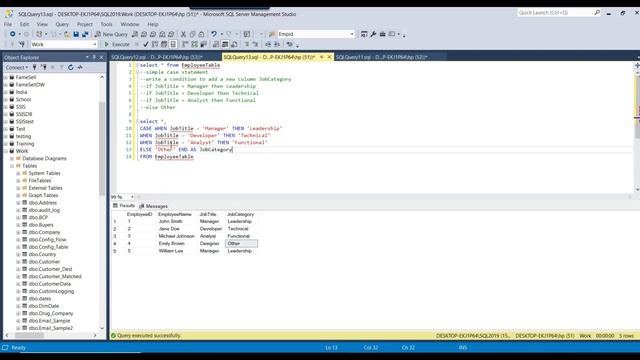
Task: Click the navigate backward circle icon
Action: pos(13,34)
